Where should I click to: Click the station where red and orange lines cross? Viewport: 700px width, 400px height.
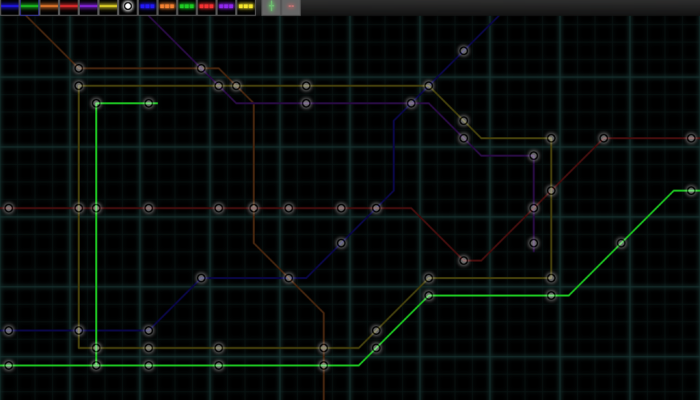pos(254,208)
